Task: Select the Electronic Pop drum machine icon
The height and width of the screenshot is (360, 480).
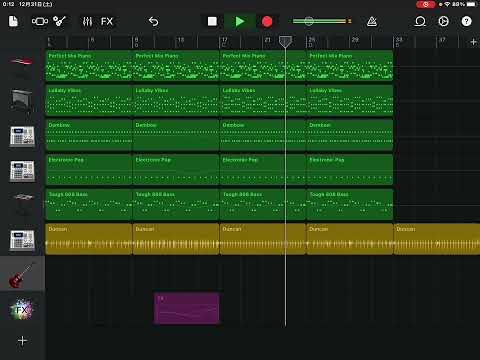Action: point(22,171)
